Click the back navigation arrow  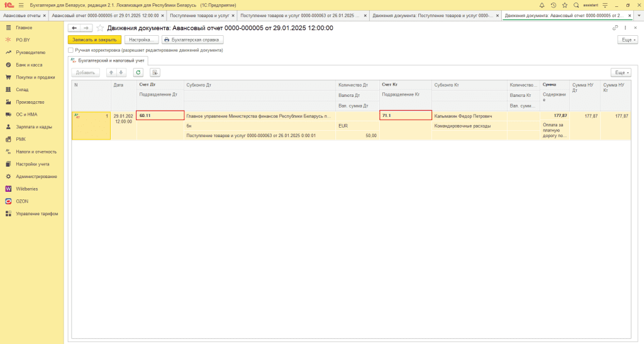tap(74, 28)
